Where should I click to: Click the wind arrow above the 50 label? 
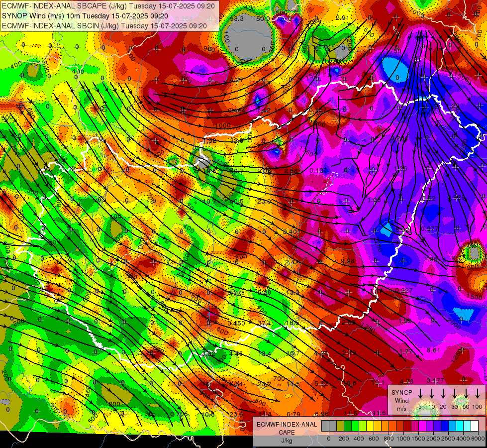click(466, 393)
